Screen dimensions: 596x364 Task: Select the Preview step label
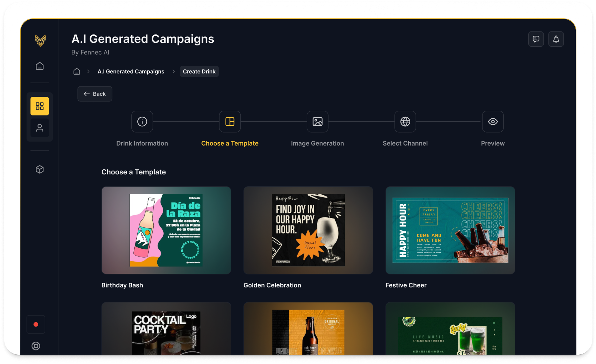click(x=492, y=143)
